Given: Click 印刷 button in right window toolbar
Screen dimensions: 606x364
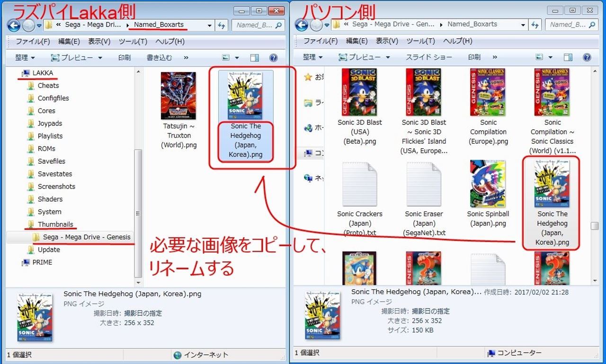Looking at the screenshot, I should [474, 57].
